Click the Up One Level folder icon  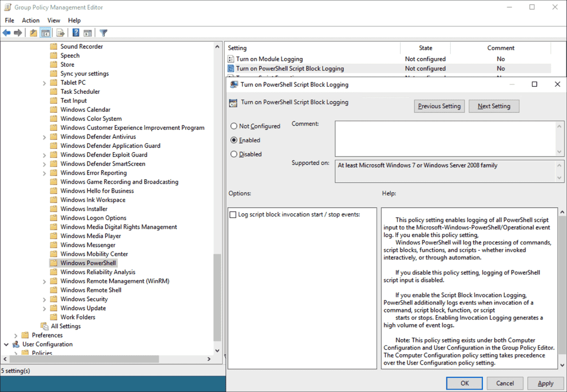coord(33,33)
